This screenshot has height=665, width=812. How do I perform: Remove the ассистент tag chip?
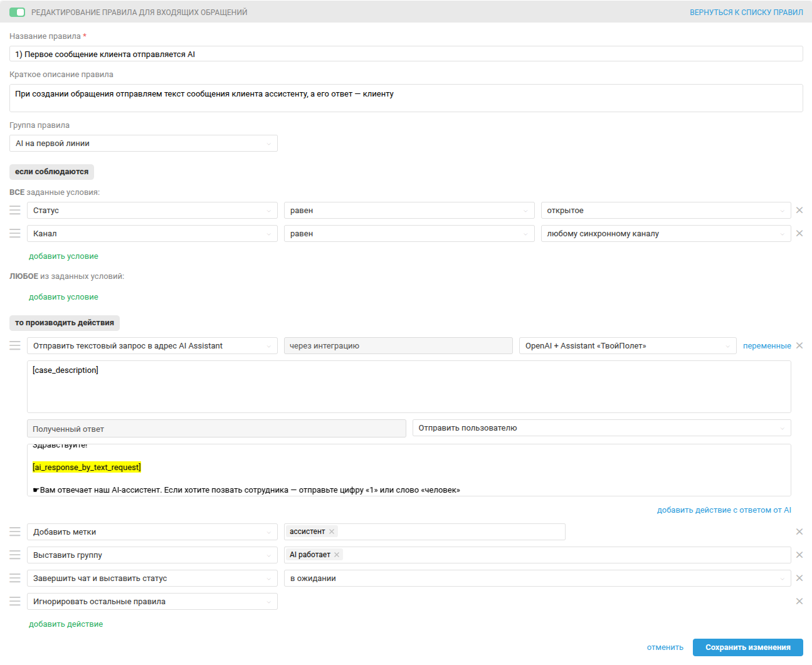click(332, 531)
